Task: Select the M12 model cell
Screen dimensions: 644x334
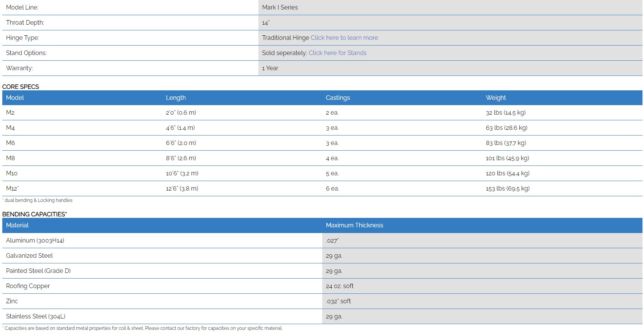Action: 12,188
